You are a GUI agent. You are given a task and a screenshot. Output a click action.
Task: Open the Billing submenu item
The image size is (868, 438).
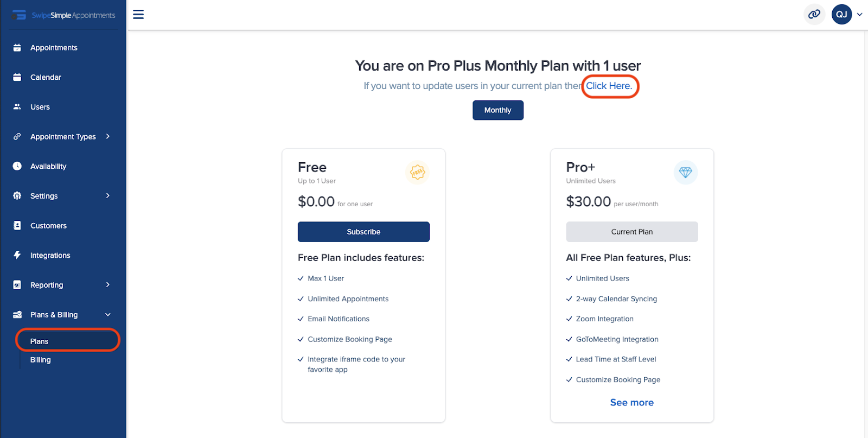point(41,360)
